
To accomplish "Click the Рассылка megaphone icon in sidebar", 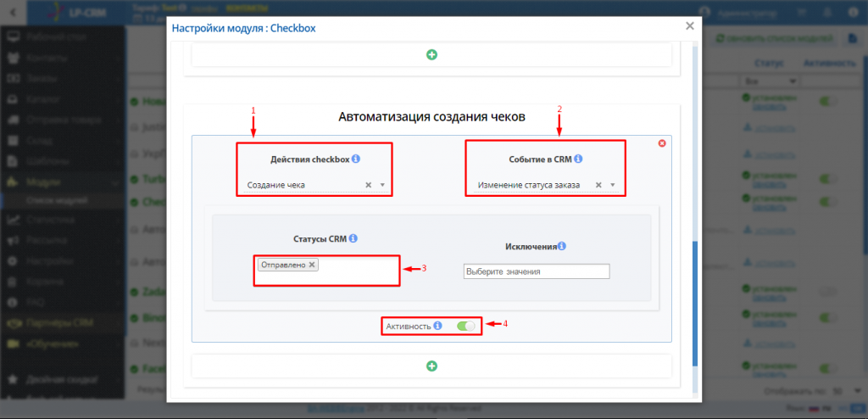I will click(14, 241).
